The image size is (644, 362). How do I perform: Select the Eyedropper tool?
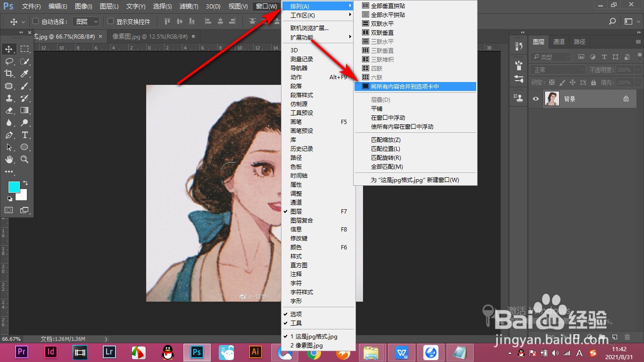coord(25,74)
